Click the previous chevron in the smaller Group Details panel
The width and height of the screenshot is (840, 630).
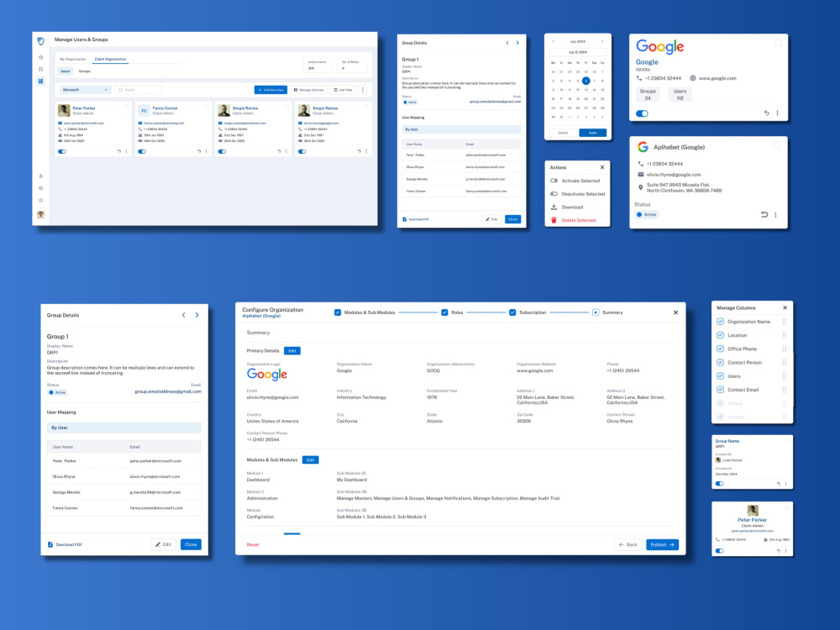pos(507,43)
